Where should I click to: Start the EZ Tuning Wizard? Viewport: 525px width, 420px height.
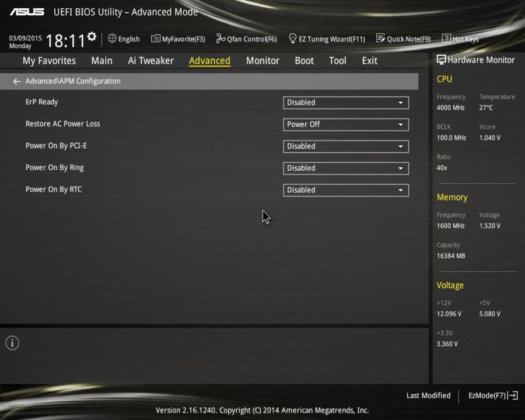[327, 38]
